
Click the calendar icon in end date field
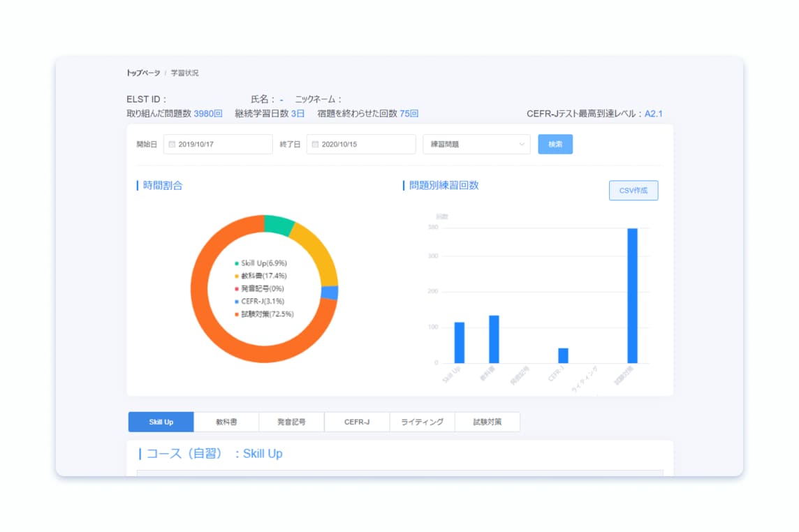coord(315,145)
